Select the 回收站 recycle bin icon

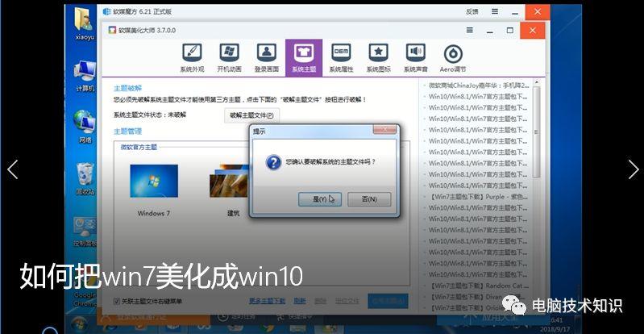(85, 178)
